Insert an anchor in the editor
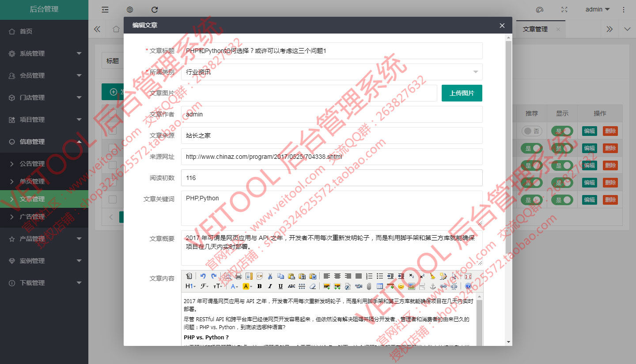 [x=433, y=286]
